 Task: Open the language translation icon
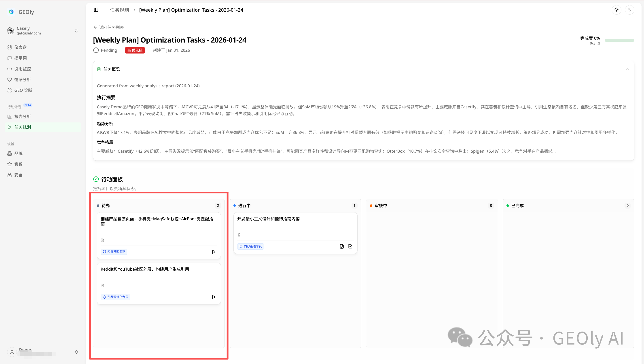click(629, 10)
